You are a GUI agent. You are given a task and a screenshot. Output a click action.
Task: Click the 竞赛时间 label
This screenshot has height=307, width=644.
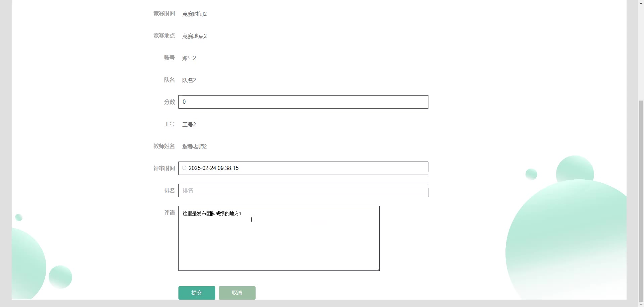(164, 14)
